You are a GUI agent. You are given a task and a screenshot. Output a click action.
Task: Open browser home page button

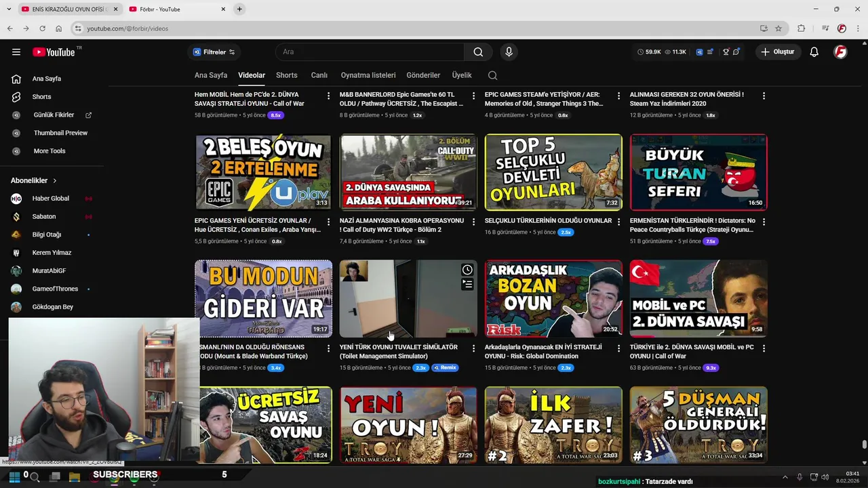pos(58,28)
